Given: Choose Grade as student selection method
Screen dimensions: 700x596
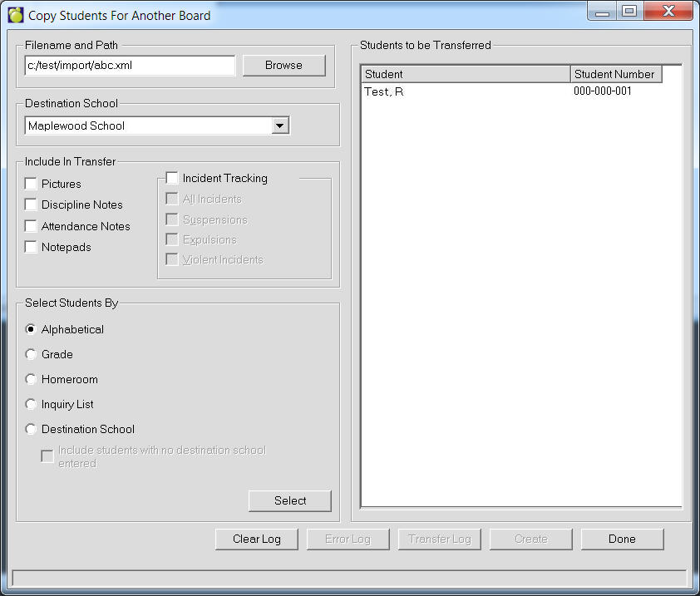Looking at the screenshot, I should point(32,354).
